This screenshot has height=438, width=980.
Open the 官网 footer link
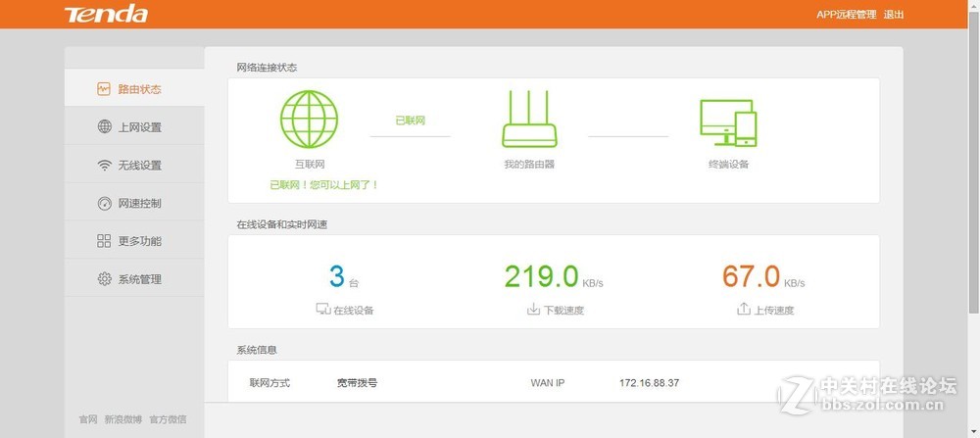88,419
